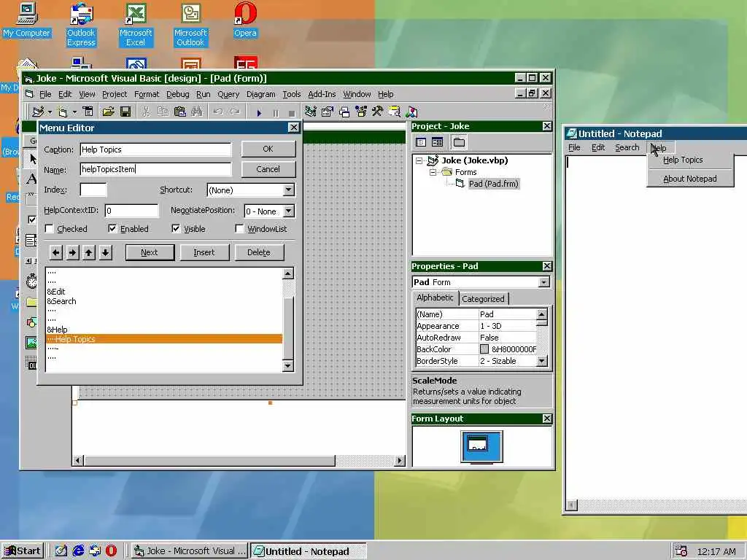Choose About Notepad from the Help menu
Screen dimensions: 747x560
690,179
